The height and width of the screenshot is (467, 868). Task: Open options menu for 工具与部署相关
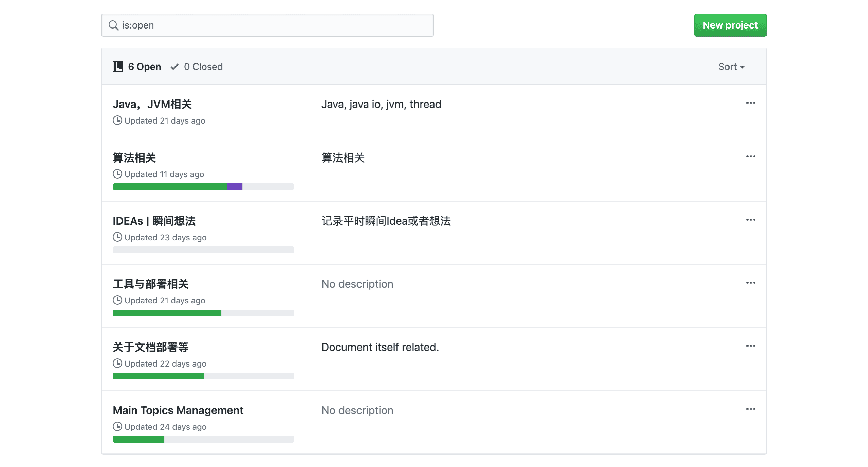[751, 283]
